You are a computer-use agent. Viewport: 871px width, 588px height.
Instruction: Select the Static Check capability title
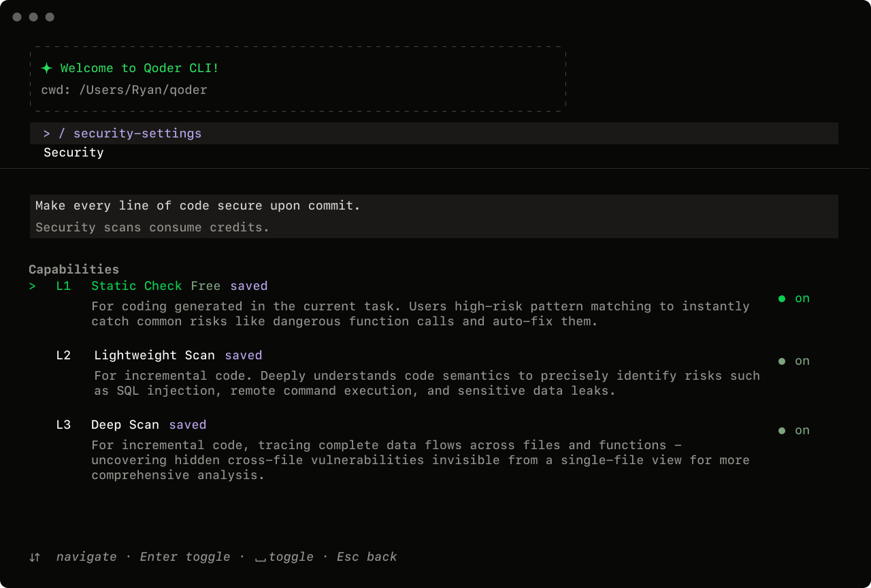pos(137,286)
